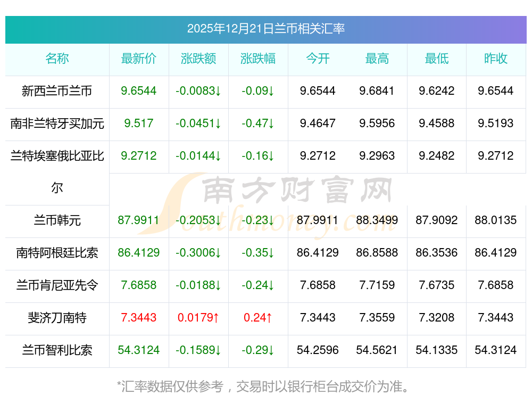Viewport: 532px width, 403px height.
Task: Click change amount -0.2053↓
Action: pos(198,220)
